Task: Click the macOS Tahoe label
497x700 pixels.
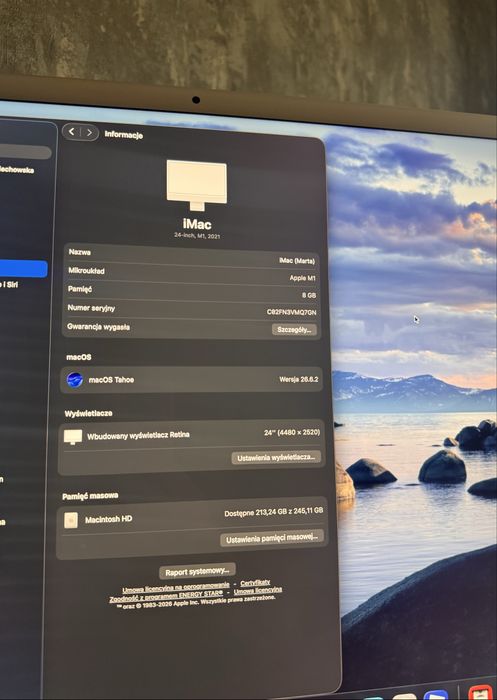Action: pyautogui.click(x=111, y=380)
